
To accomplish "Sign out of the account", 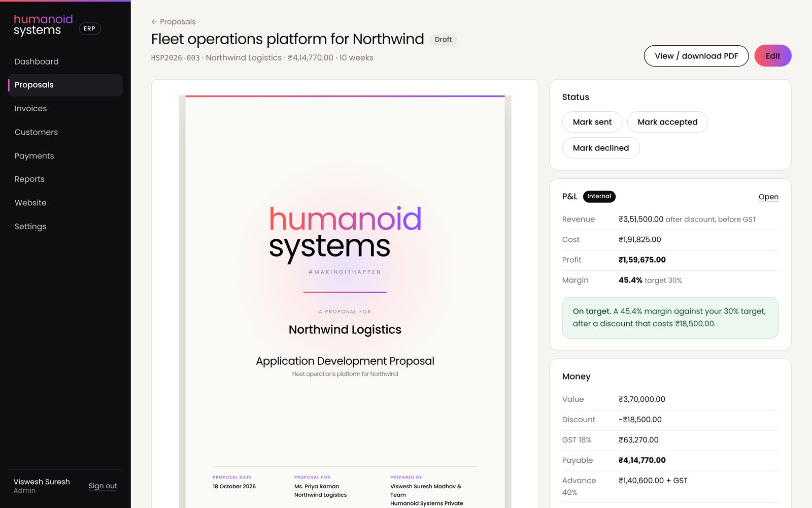I will (x=103, y=486).
